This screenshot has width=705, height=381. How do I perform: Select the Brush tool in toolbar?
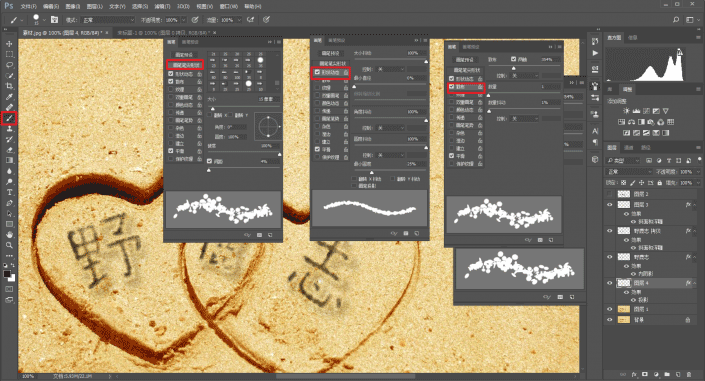coord(9,118)
